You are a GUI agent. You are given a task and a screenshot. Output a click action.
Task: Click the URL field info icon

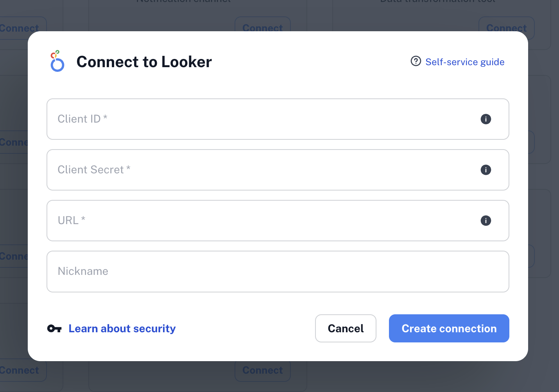click(x=486, y=221)
